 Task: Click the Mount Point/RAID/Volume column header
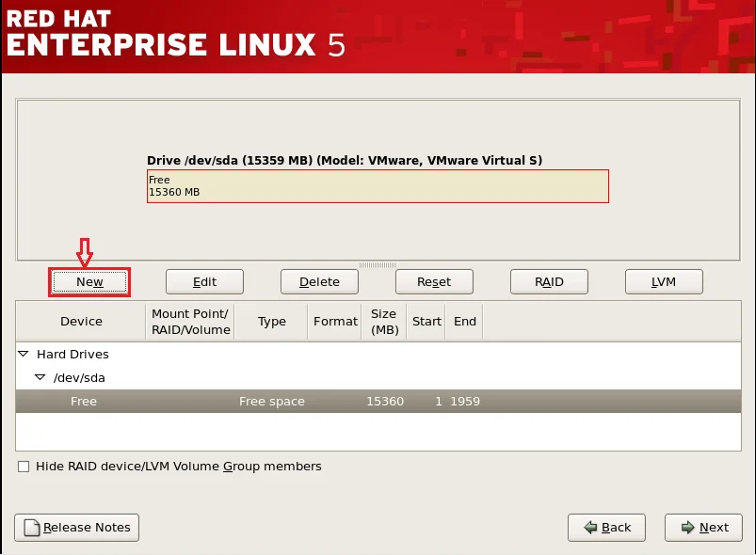(190, 322)
